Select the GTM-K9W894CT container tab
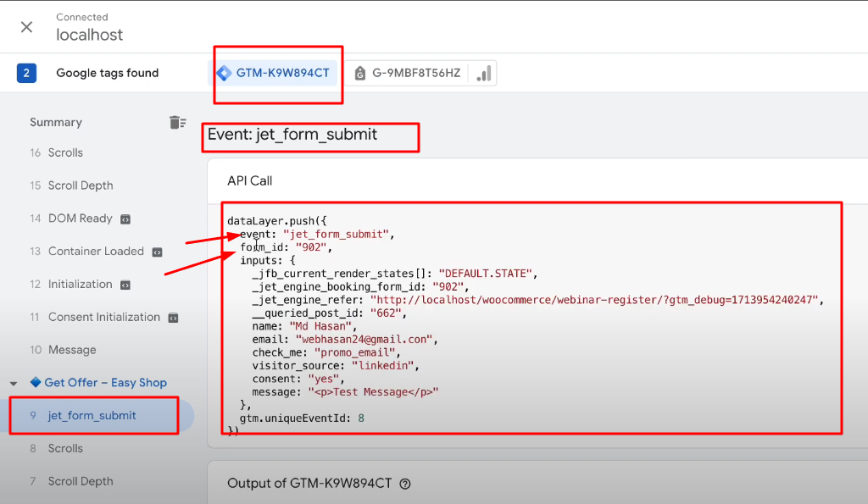This screenshot has width=868, height=504. pos(274,73)
